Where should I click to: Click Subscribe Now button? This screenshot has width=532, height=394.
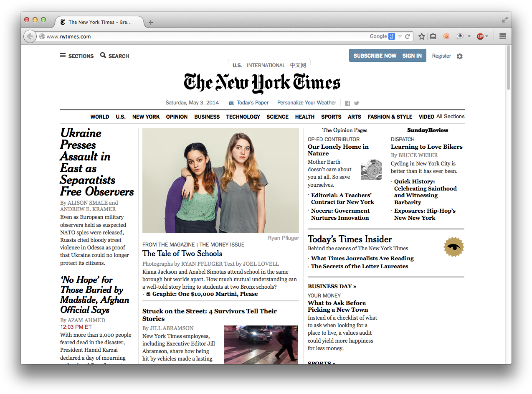[x=375, y=56]
